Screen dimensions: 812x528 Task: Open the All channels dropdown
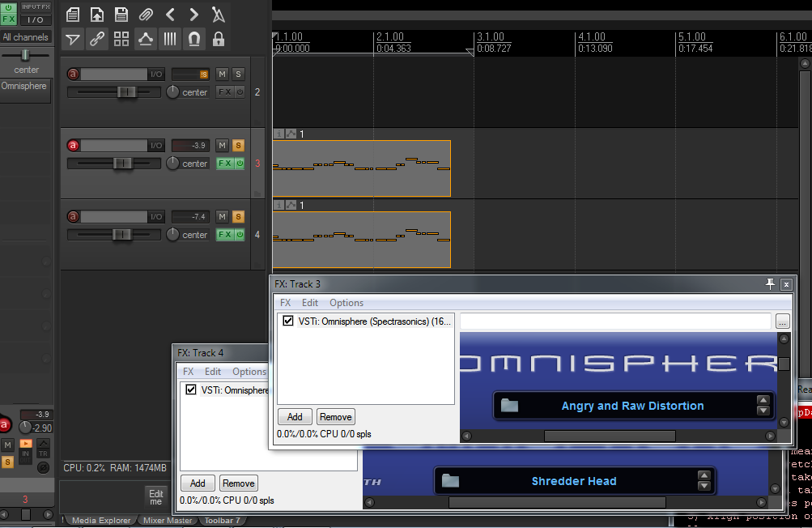point(25,37)
